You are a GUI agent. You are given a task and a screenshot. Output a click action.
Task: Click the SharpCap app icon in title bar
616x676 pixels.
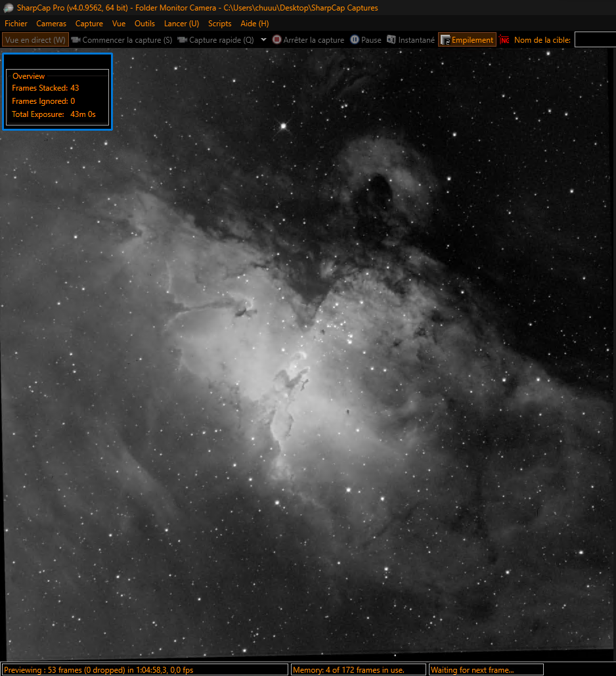tap(8, 8)
